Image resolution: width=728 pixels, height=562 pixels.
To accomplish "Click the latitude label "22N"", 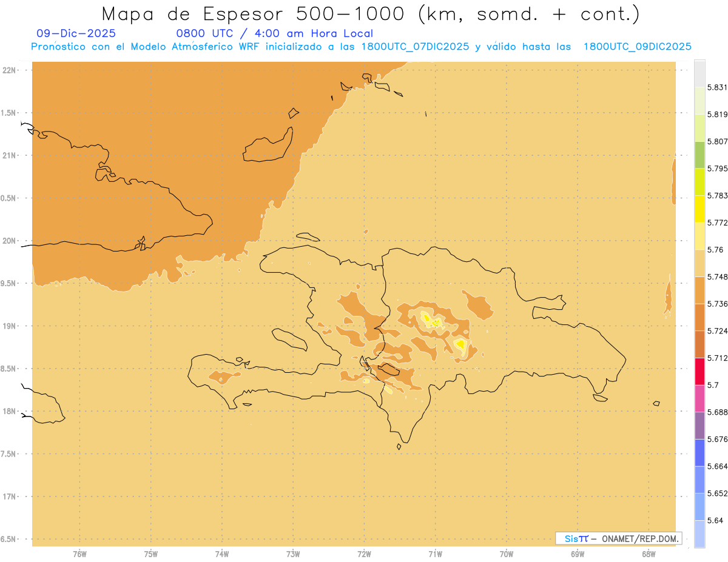I will (x=9, y=70).
